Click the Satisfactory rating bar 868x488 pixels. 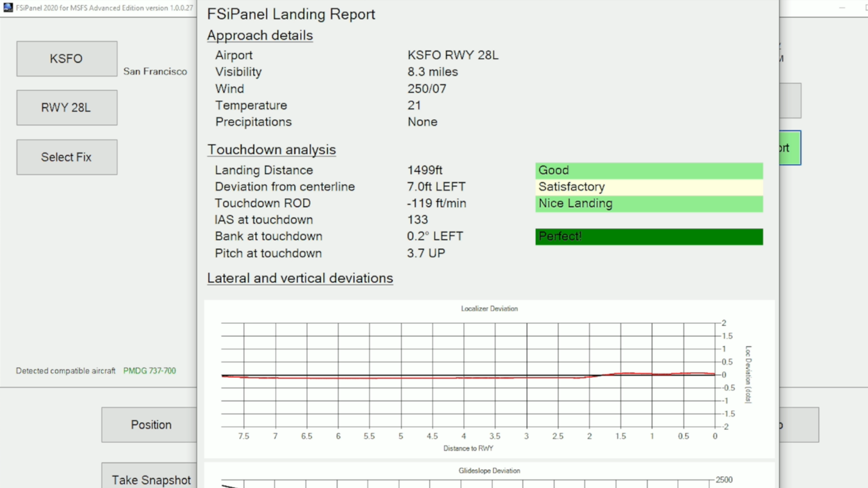point(649,187)
